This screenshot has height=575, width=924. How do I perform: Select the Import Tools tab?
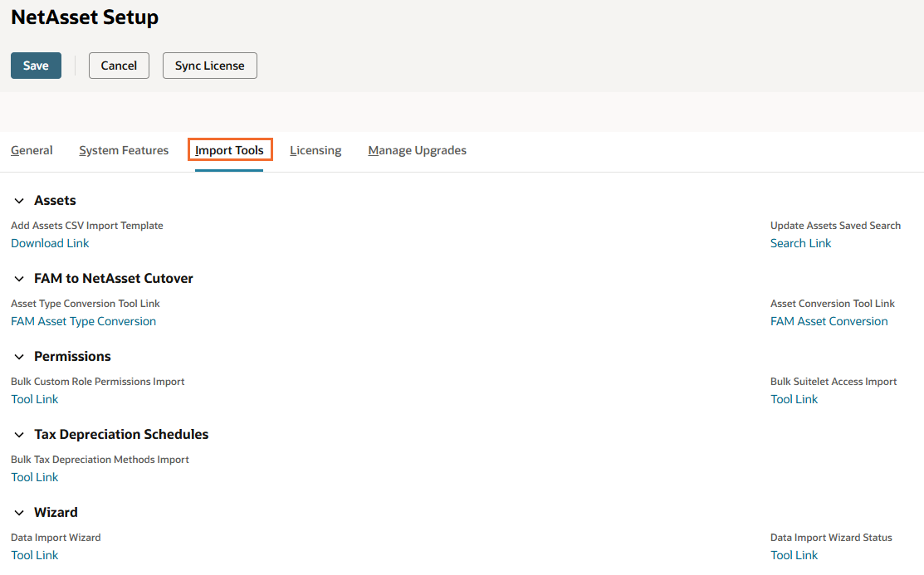229,150
